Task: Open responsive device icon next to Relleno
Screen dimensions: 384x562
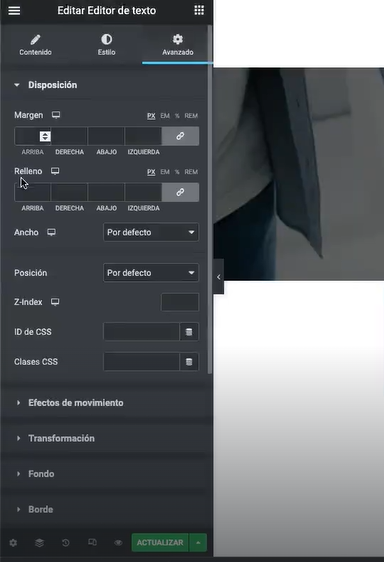Action: [55, 171]
